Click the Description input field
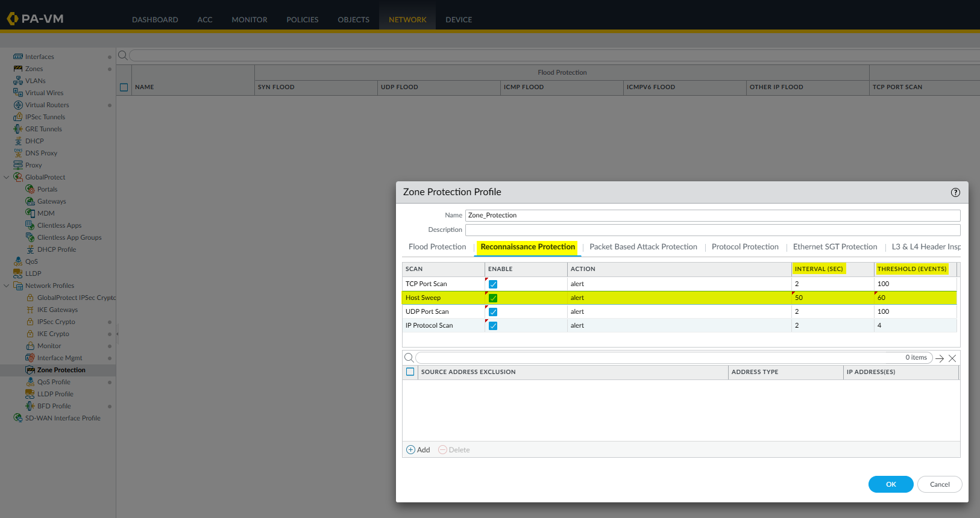This screenshot has width=980, height=518. coord(712,230)
